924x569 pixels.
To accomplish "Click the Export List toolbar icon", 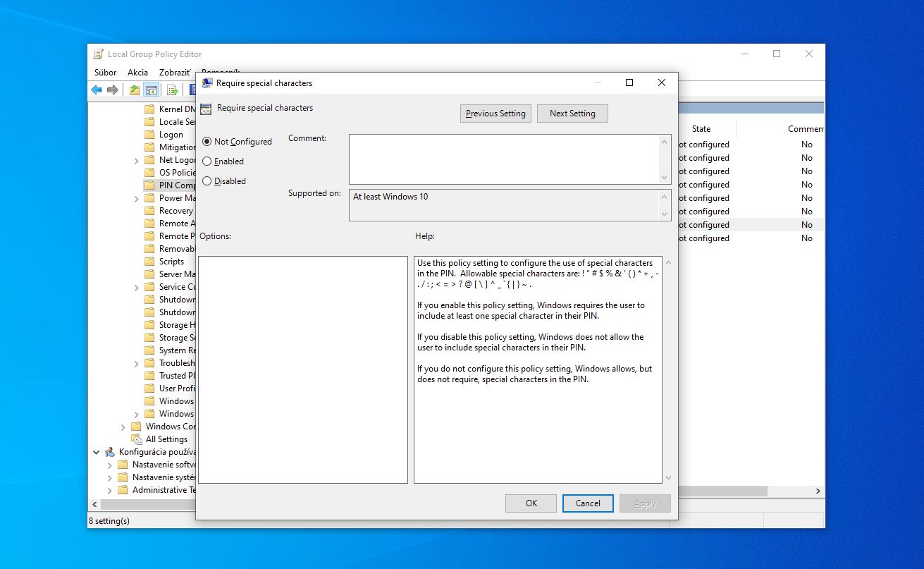I will click(x=171, y=90).
